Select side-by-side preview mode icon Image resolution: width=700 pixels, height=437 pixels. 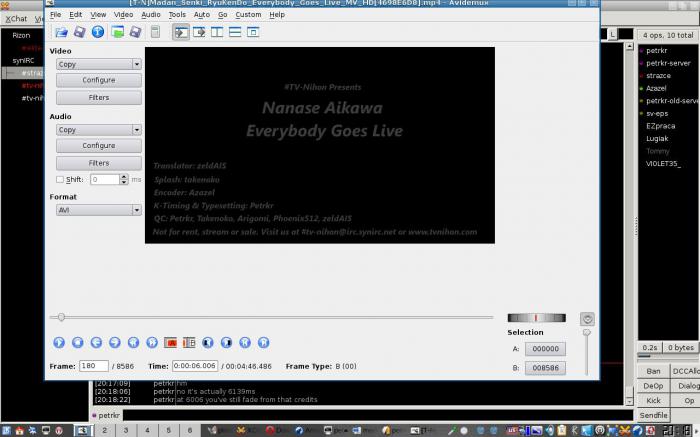(217, 32)
